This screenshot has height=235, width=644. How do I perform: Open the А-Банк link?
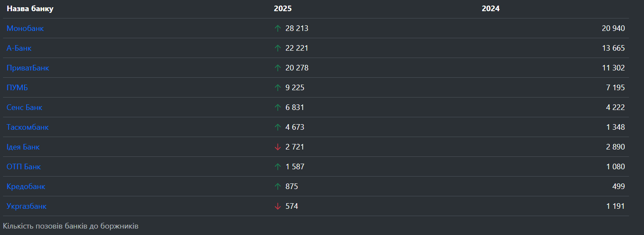click(19, 48)
